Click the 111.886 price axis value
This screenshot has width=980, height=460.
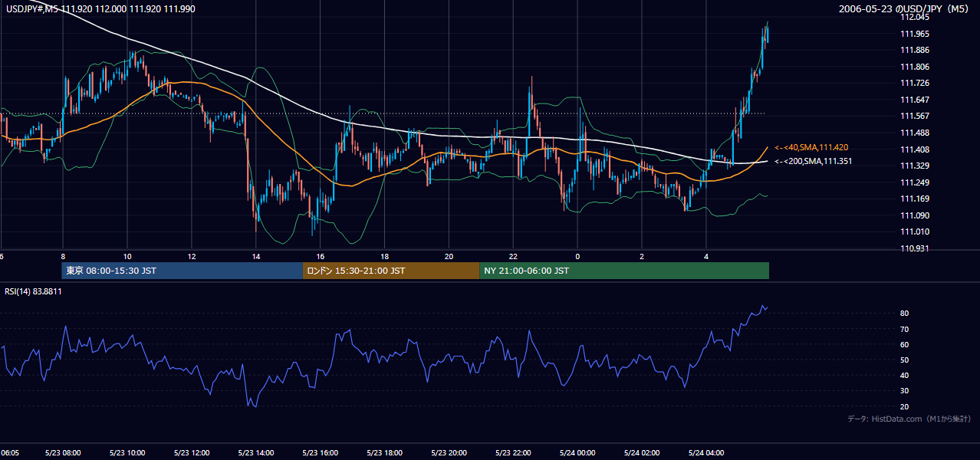point(914,51)
